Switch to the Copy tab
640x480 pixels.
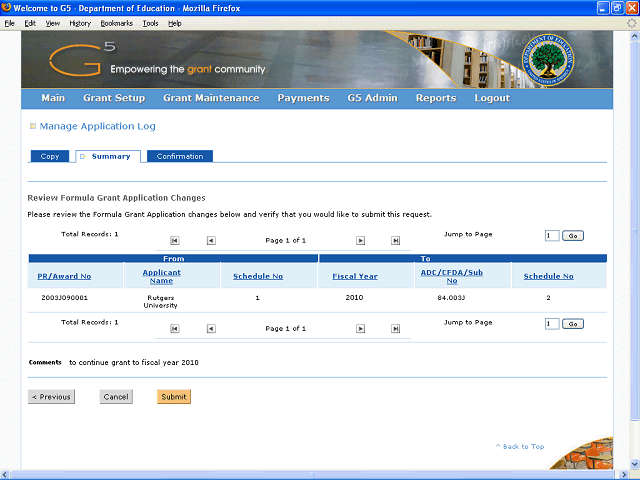coord(50,156)
